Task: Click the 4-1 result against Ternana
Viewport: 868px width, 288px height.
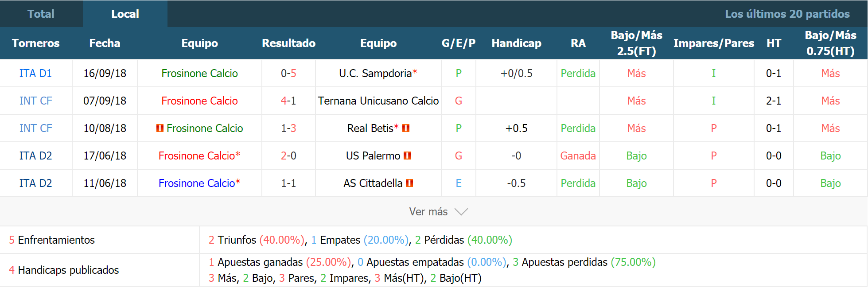Action: (288, 101)
